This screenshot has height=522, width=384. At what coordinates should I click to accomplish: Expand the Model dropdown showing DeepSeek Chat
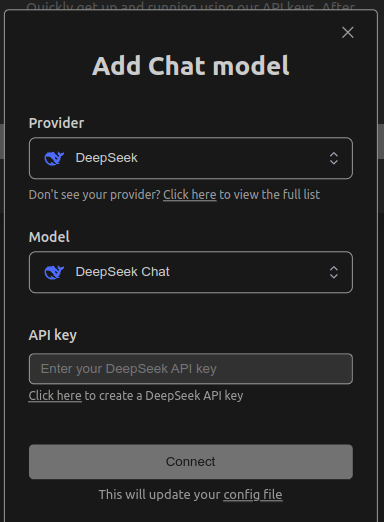click(191, 272)
